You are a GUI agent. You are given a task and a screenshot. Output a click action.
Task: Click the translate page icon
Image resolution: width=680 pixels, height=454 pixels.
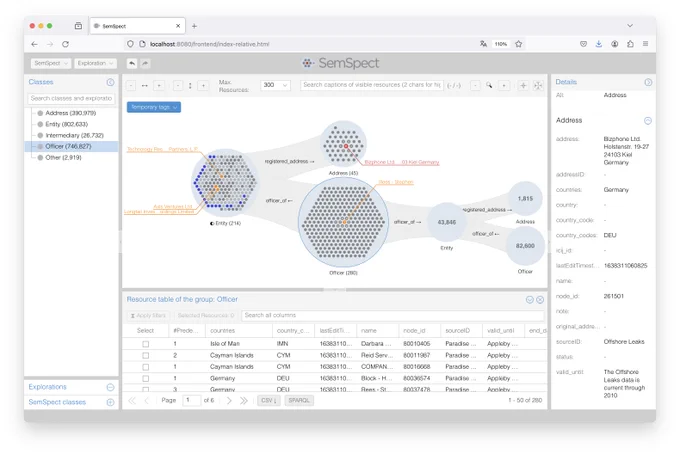[x=483, y=44]
